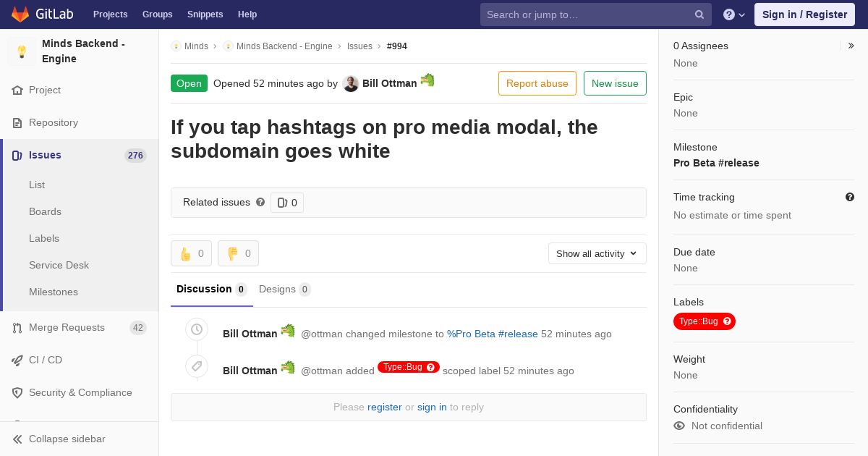Screen dimensions: 868x456
Task: Open the issues List sidebar item
Action: click(x=37, y=185)
